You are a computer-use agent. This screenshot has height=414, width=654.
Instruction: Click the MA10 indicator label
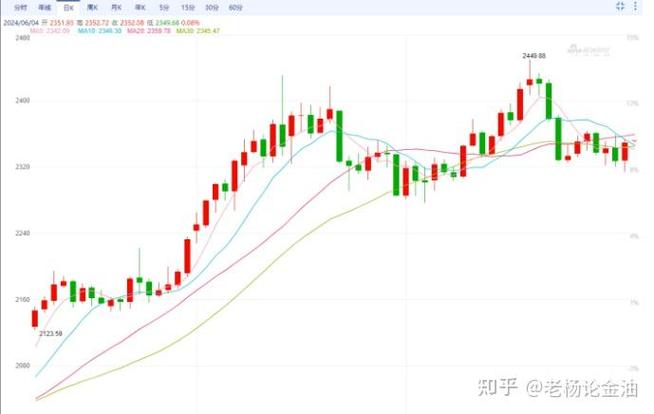[100, 32]
